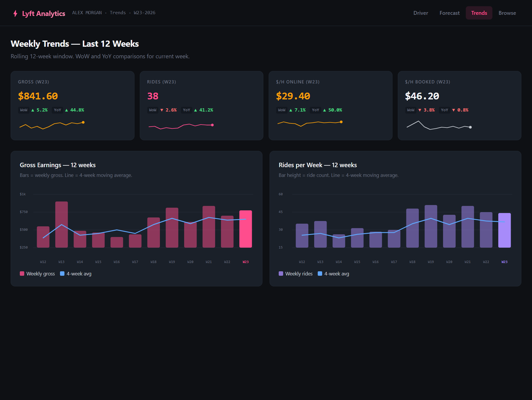The width and height of the screenshot is (532, 400).
Task: Open the Browse tab
Action: (x=507, y=13)
